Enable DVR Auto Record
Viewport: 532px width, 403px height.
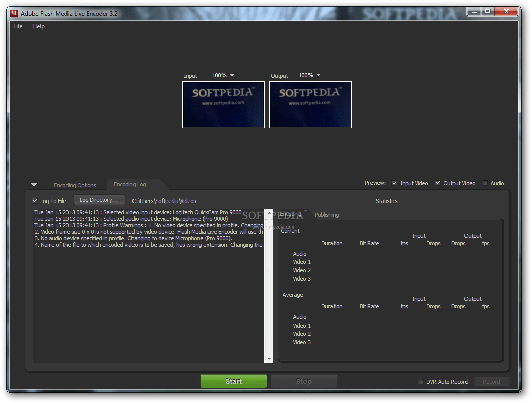421,381
